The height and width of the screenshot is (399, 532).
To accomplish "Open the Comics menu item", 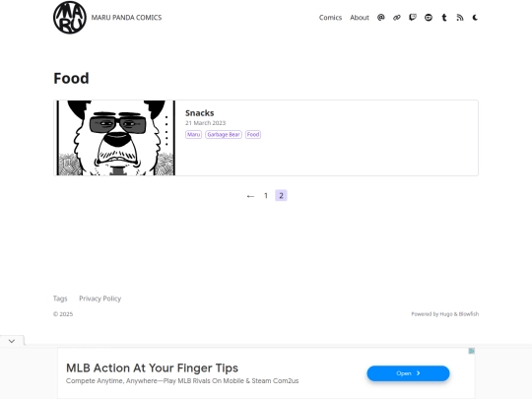I will [x=330, y=18].
